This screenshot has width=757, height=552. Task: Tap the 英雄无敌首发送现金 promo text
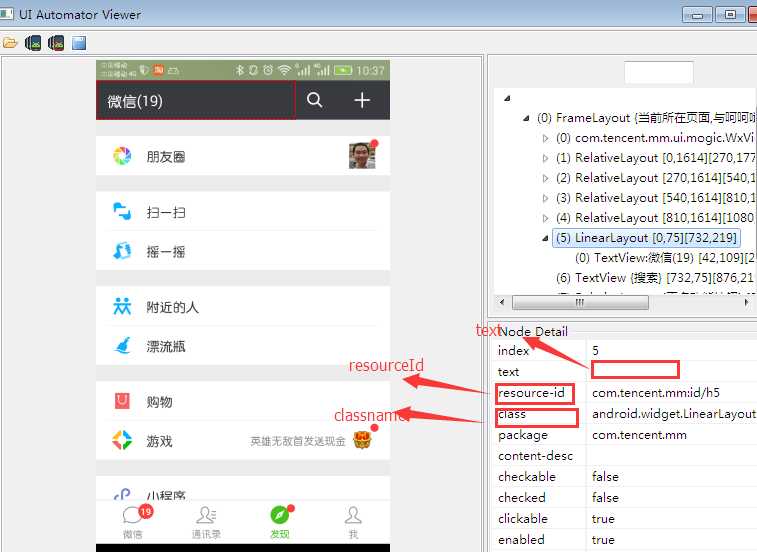coord(298,441)
